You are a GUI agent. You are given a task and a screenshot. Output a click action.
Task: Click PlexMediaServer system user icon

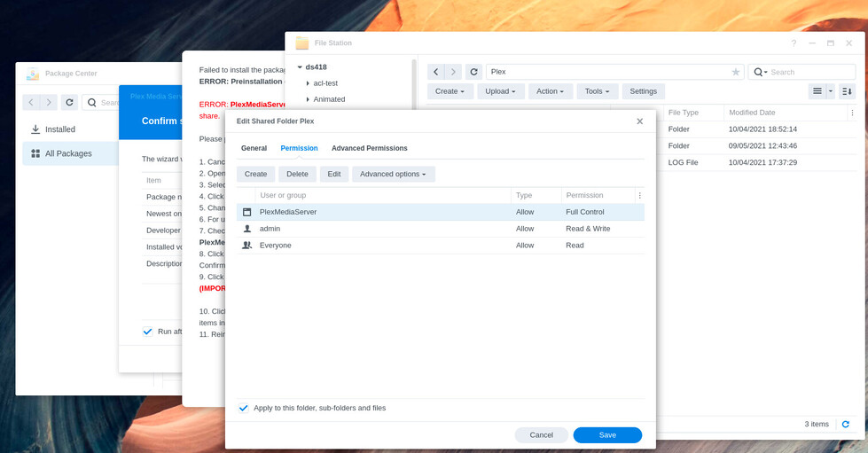point(246,212)
